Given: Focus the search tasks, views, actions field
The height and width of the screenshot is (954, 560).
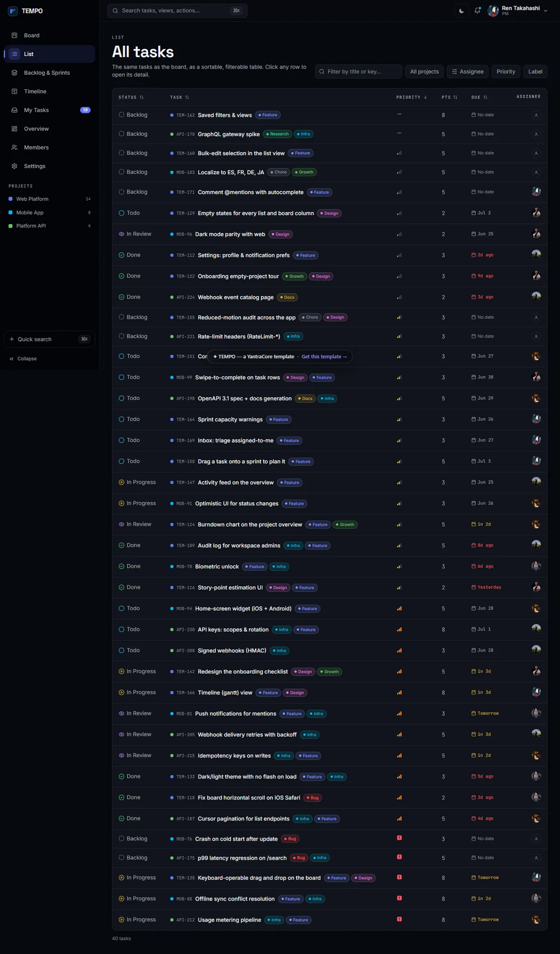Looking at the screenshot, I should click(177, 11).
